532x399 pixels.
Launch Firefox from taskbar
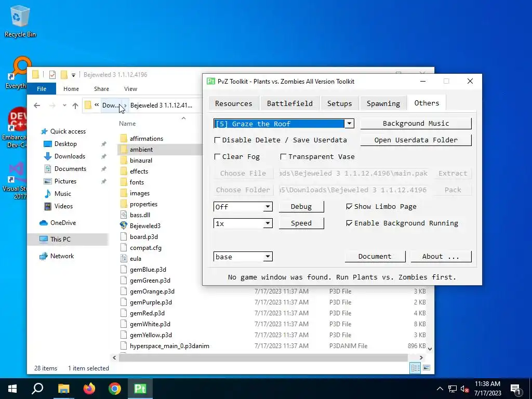coord(89,389)
